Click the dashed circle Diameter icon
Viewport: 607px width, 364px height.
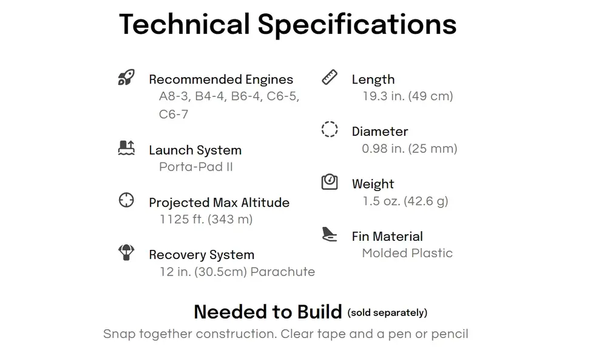click(x=330, y=129)
